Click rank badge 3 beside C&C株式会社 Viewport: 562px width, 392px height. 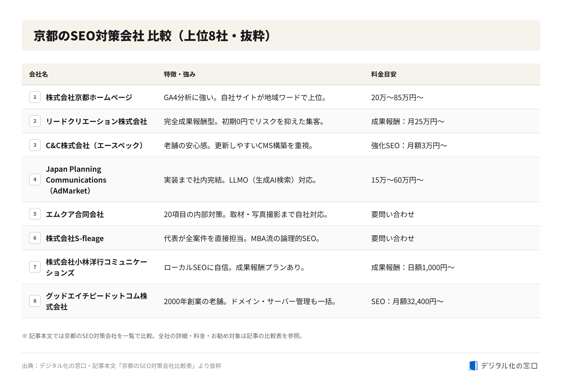pyautogui.click(x=35, y=145)
